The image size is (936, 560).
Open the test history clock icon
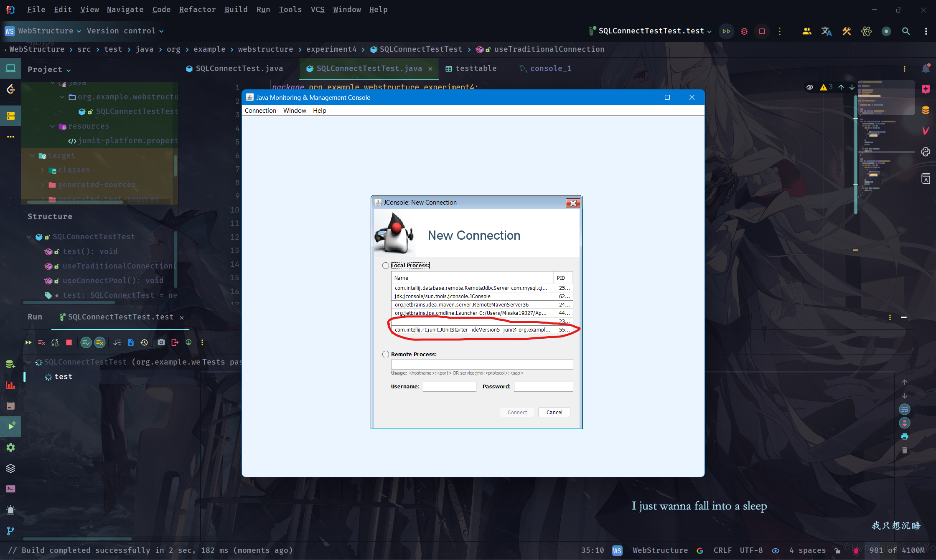(x=144, y=342)
